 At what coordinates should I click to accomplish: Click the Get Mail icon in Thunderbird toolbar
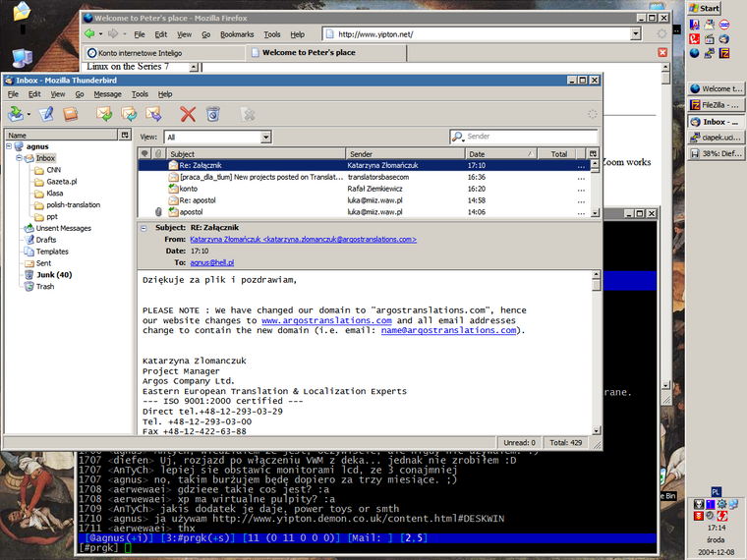pos(16,114)
